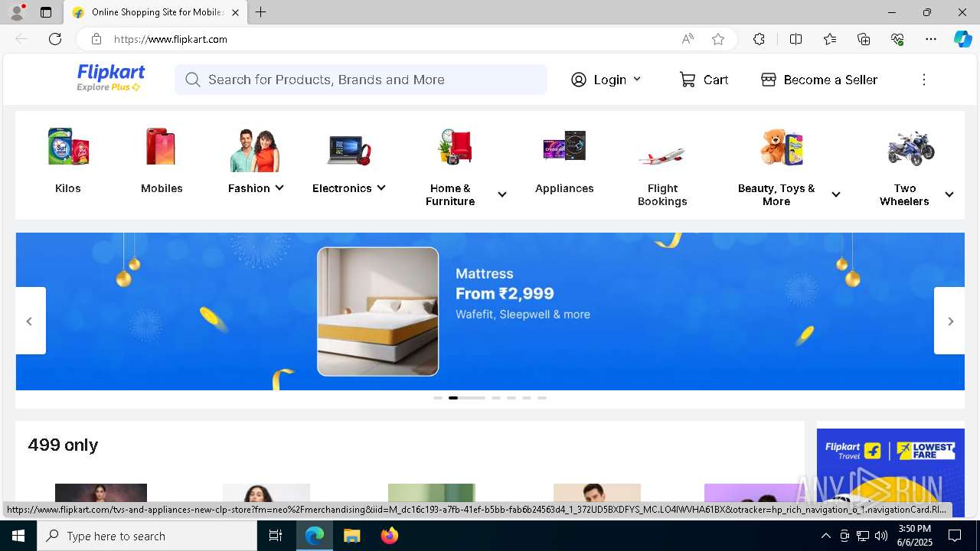Select the first carousel indicator dot
The width and height of the screenshot is (980, 551).
pyautogui.click(x=438, y=398)
